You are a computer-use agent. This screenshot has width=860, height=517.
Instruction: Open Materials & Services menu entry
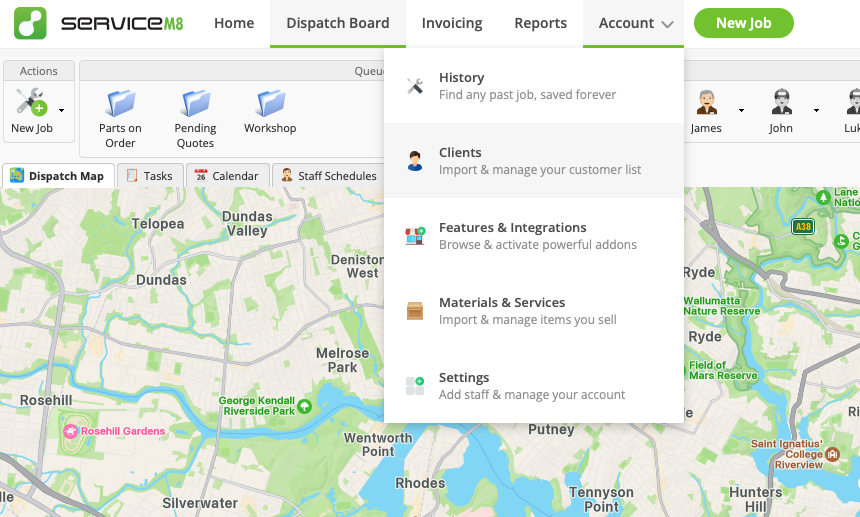(534, 311)
